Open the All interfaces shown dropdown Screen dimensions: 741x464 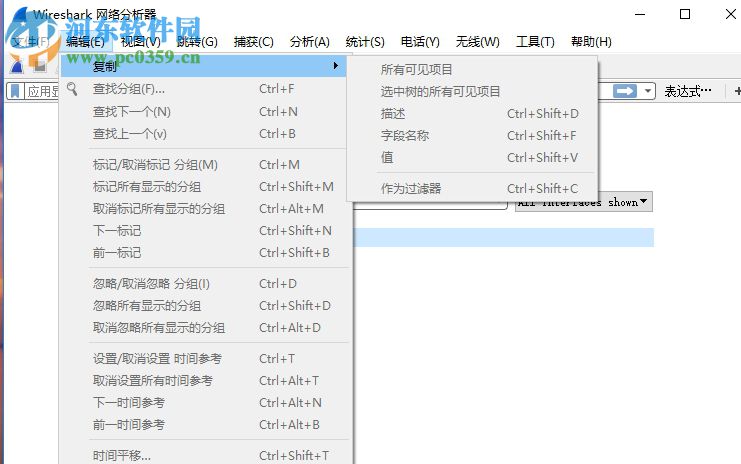click(584, 202)
